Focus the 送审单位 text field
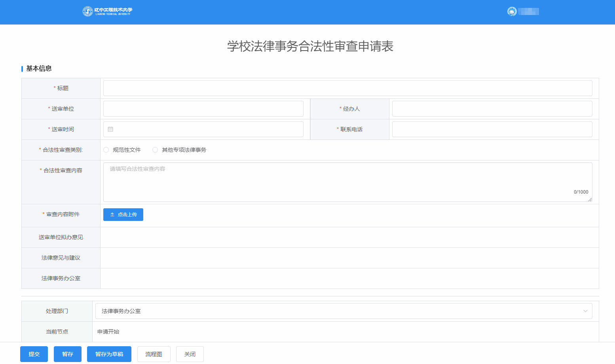 pyautogui.click(x=203, y=109)
